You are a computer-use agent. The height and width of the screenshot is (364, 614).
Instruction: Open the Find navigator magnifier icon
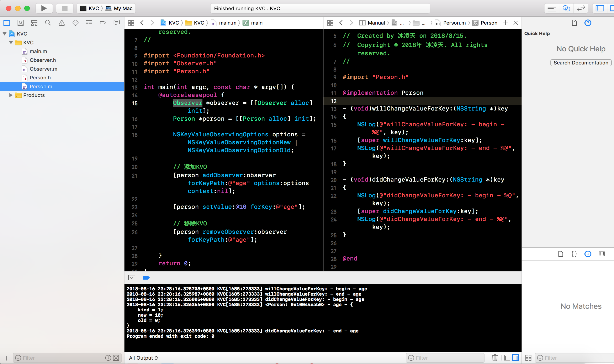[48, 23]
